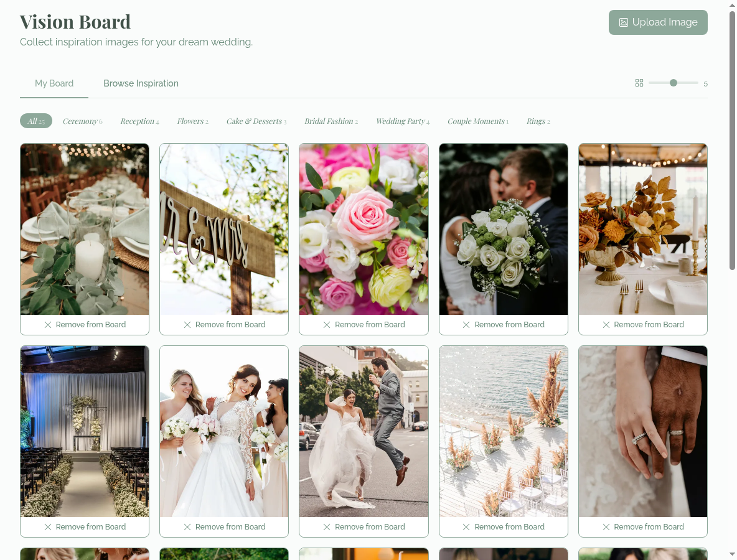Remove the ring hands photo from board
Screen dimensions: 737x560
(643, 527)
